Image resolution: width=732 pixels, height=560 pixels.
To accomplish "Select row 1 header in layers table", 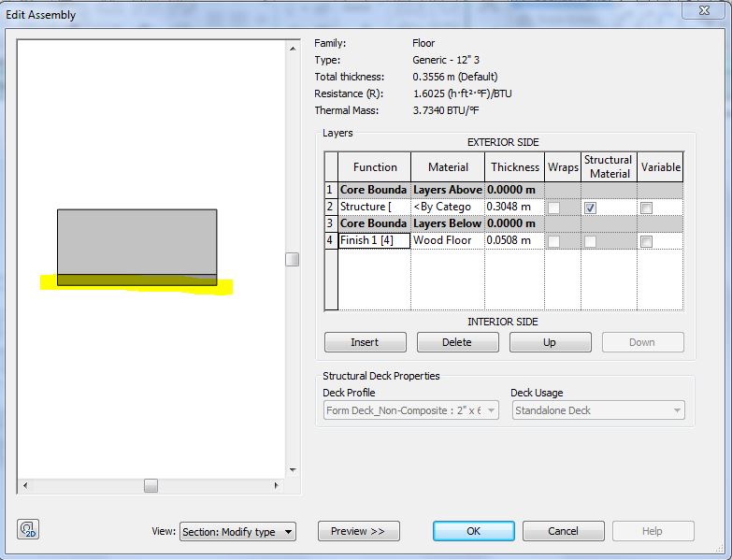I will 331,190.
